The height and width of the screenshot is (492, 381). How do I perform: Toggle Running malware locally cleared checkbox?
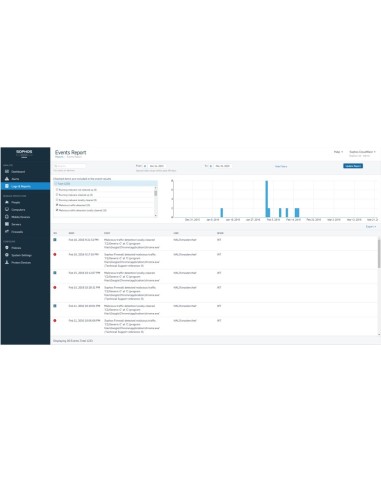click(x=57, y=200)
